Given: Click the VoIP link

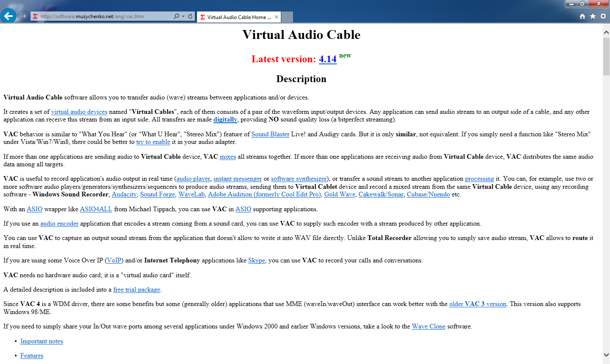Looking at the screenshot, I should pos(114,260).
